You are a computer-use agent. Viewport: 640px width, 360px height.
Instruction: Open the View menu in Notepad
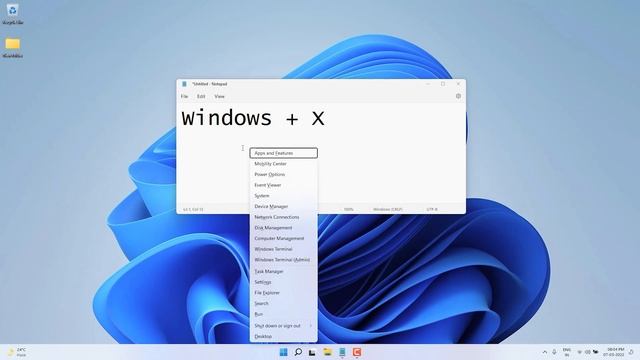[220, 96]
